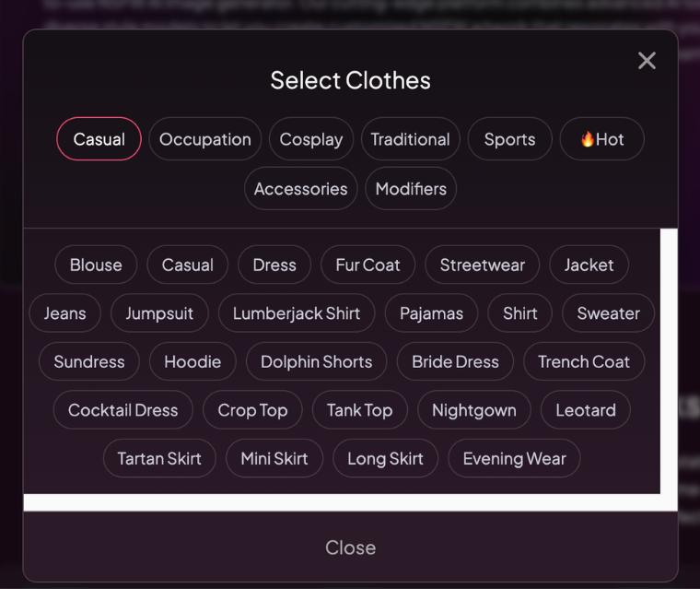This screenshot has width=700, height=589.
Task: Switch to the Traditional clothes tab
Action: click(x=410, y=139)
